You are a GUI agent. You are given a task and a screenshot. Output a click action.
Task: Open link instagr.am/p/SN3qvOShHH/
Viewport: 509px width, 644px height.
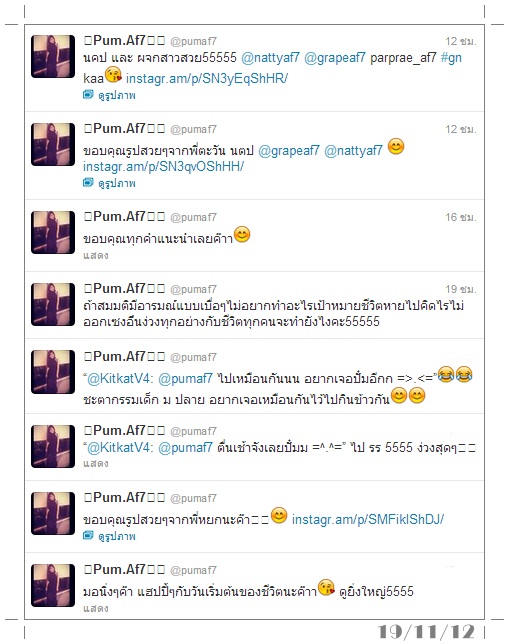tap(164, 166)
